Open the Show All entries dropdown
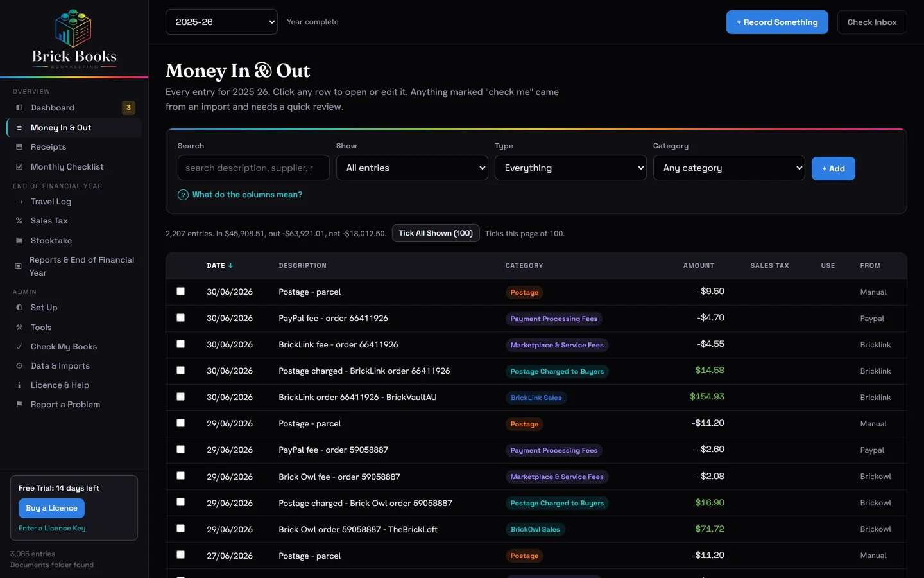This screenshot has width=924, height=578. (412, 168)
